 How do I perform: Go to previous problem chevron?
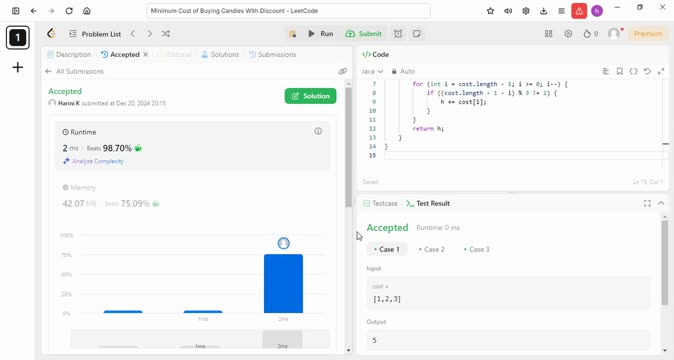pyautogui.click(x=133, y=34)
